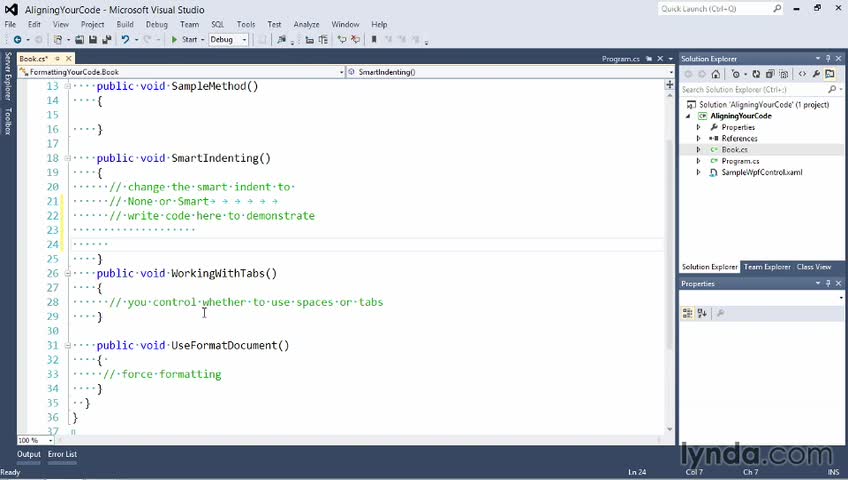848x480 pixels.
Task: Collapse the SmartIndenting outlining region
Action: tap(68, 158)
